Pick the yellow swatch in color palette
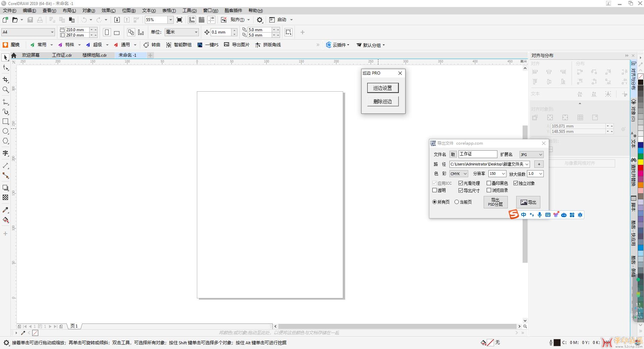The width and height of the screenshot is (644, 349). pos(641,162)
